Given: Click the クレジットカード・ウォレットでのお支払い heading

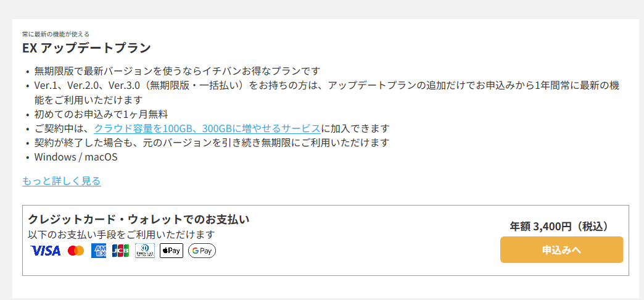Looking at the screenshot, I should pyautogui.click(x=138, y=220).
